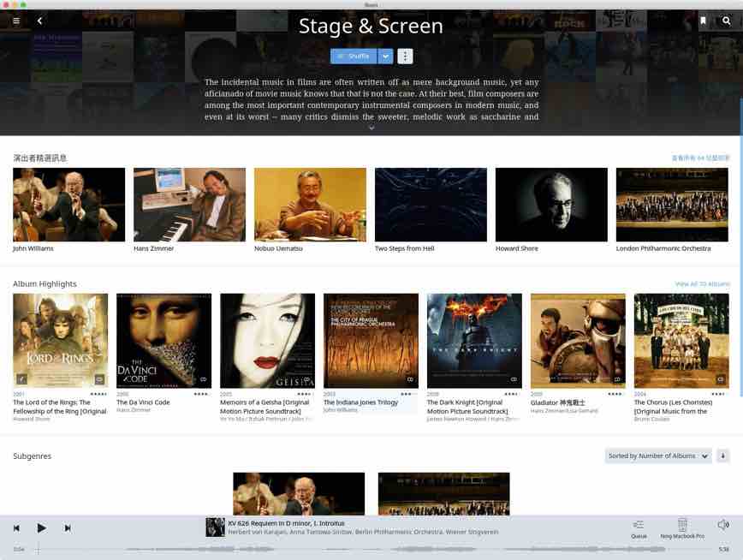This screenshot has height=560, width=743.
Task: Click the Two Steps from Hell label
Action: pos(405,248)
